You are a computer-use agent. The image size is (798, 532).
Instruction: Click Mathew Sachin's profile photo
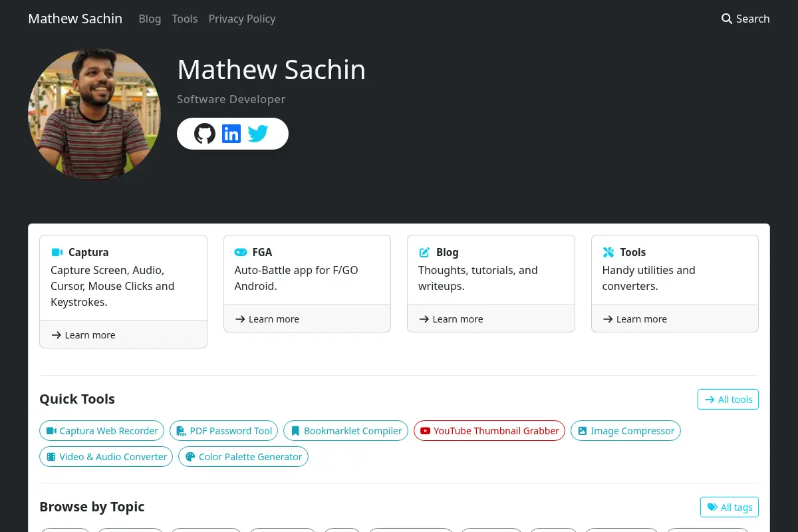point(94,114)
